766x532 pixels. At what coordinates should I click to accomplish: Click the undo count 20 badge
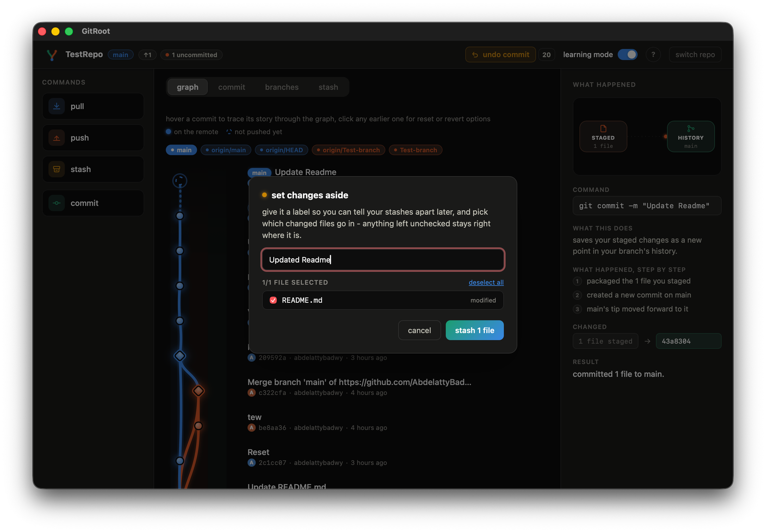tap(546, 55)
